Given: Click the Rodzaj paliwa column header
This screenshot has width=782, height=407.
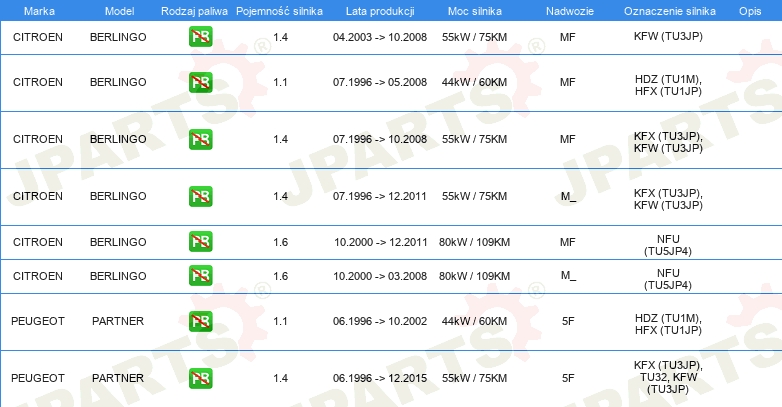Looking at the screenshot, I should (x=194, y=11).
